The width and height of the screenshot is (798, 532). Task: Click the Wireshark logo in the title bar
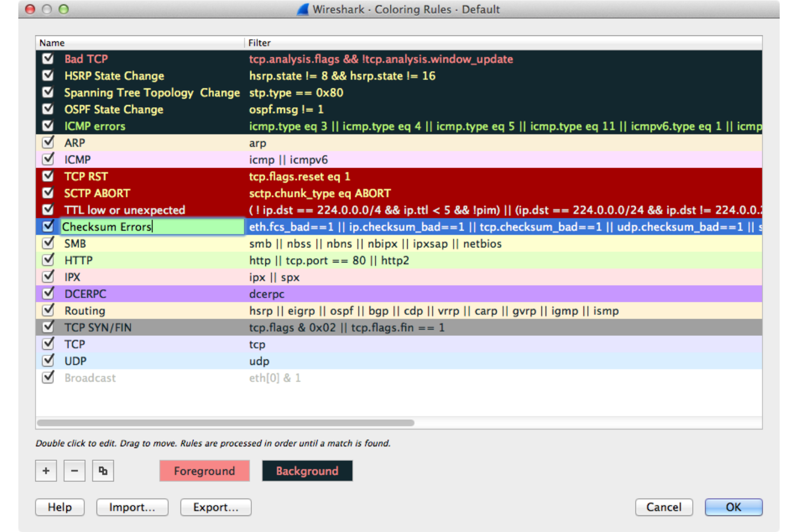pyautogui.click(x=302, y=9)
